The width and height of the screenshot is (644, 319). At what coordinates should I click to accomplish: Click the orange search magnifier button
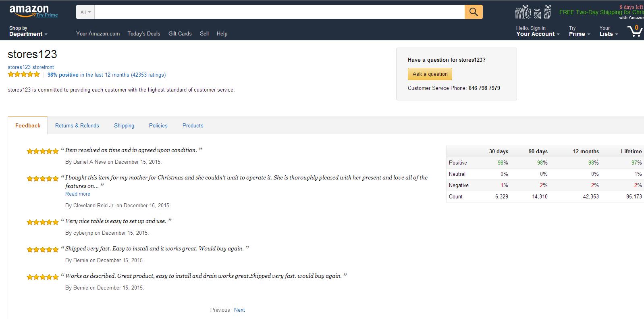[474, 12]
